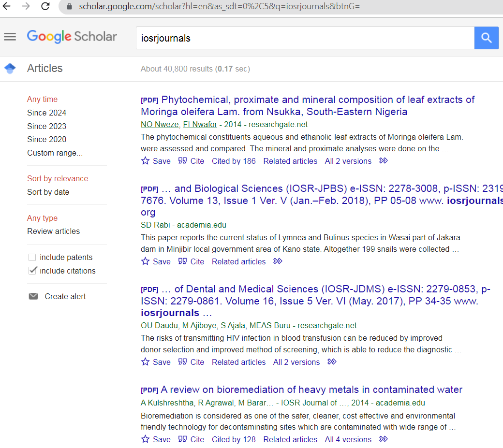Image resolution: width=503 pixels, height=448 pixels.
Task: Click Cite quote icon for bioremediation result
Action: (x=182, y=439)
